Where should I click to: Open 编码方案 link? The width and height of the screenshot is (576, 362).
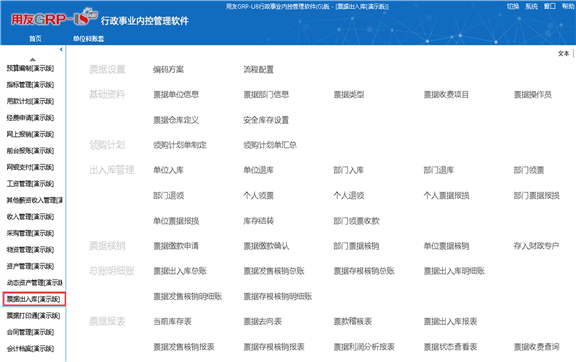(168, 69)
